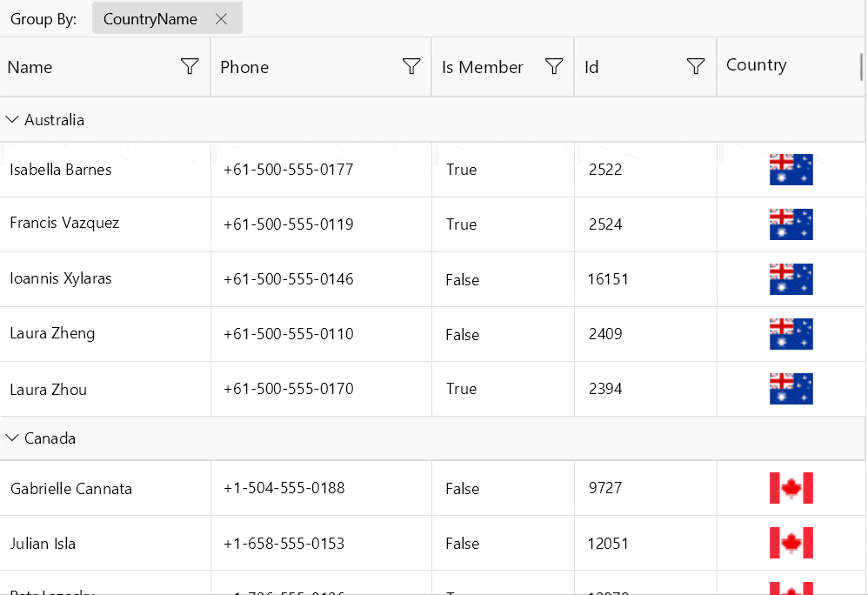Viewport: 868px width, 595px height.
Task: Click the Canada flag in Gabrielle Cannata row
Action: 791,488
